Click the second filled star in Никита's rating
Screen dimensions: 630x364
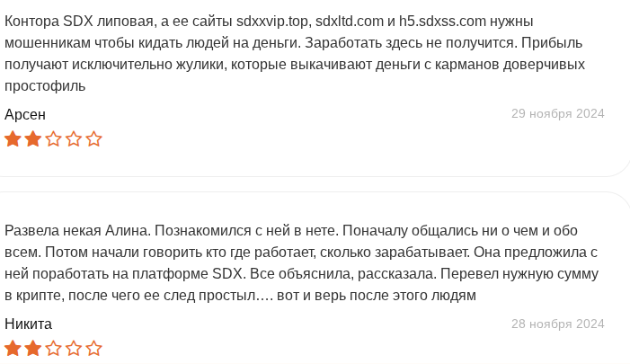point(33,349)
